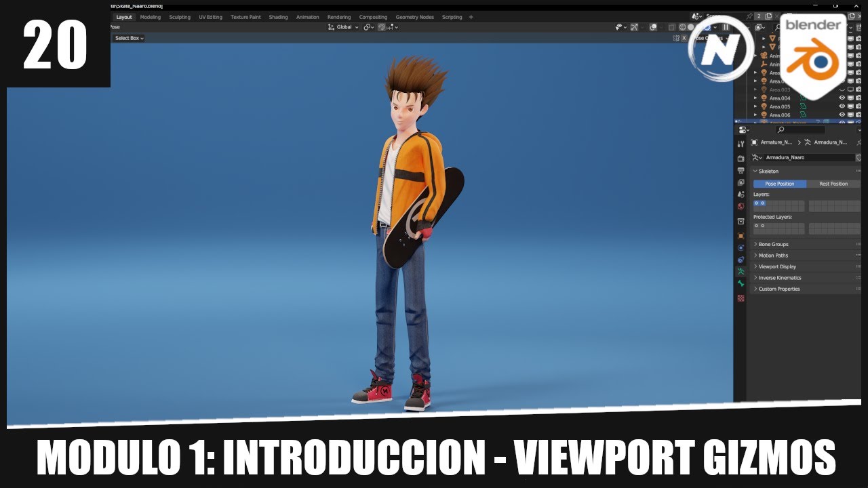Viewport: 868px width, 488px height.
Task: Open the Texture properties tab
Action: click(741, 298)
